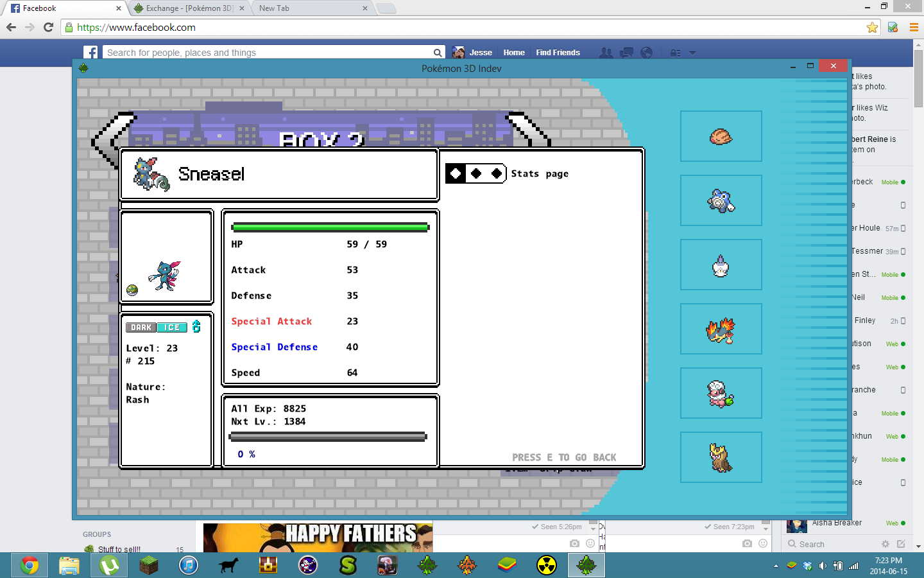The width and height of the screenshot is (924, 578).
Task: Go to Facebook Home
Action: 514,53
